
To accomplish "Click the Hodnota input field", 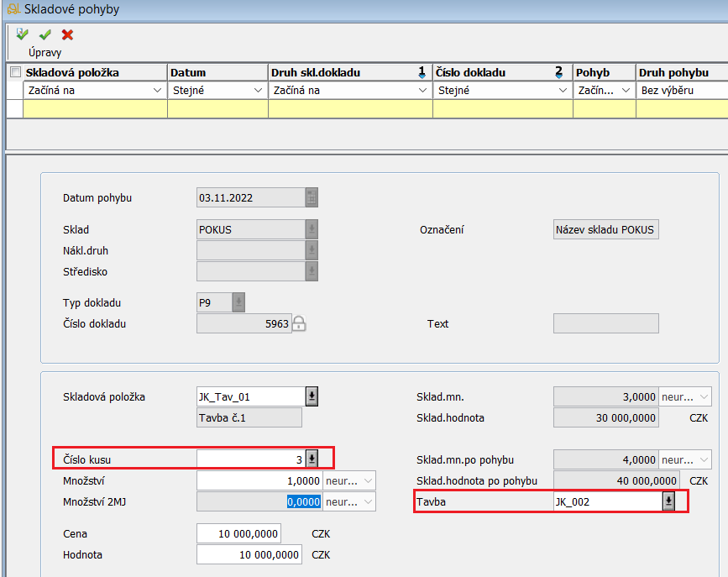I will pos(249,554).
